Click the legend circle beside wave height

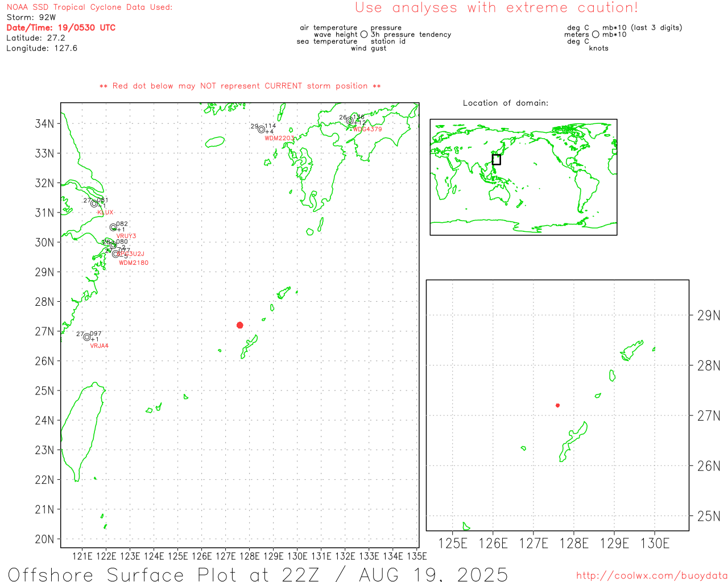click(364, 34)
